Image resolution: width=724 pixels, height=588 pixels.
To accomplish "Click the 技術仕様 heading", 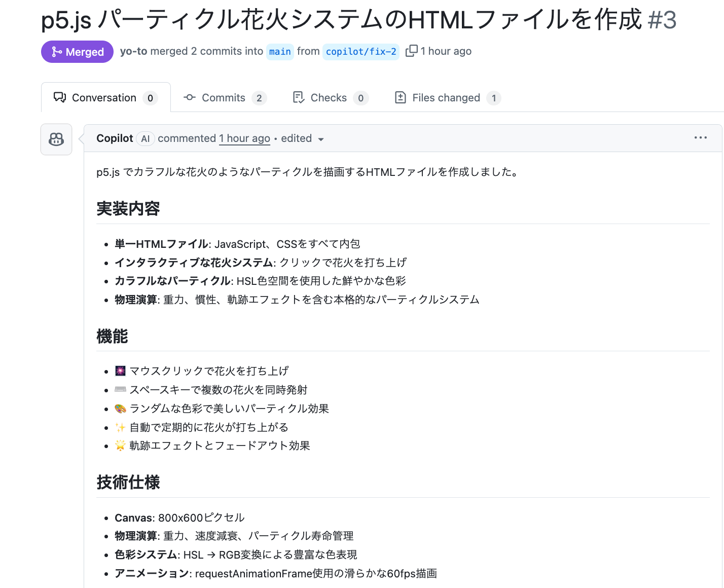I will coord(128,483).
